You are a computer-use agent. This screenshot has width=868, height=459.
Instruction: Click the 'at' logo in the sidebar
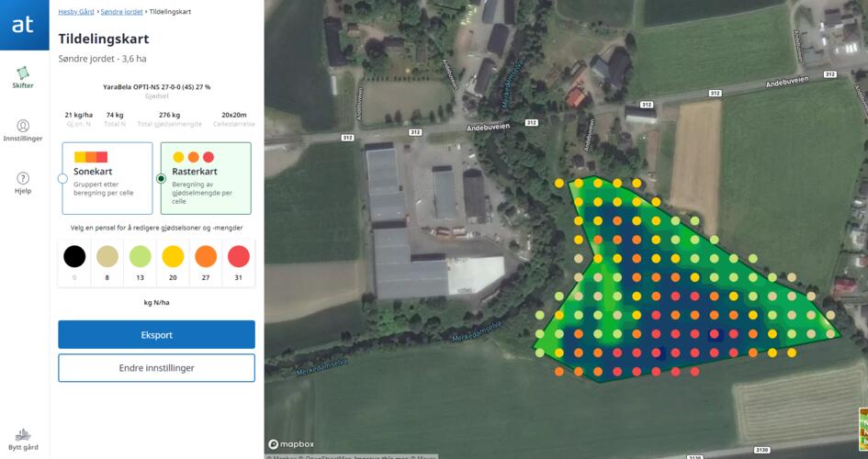coord(24,25)
